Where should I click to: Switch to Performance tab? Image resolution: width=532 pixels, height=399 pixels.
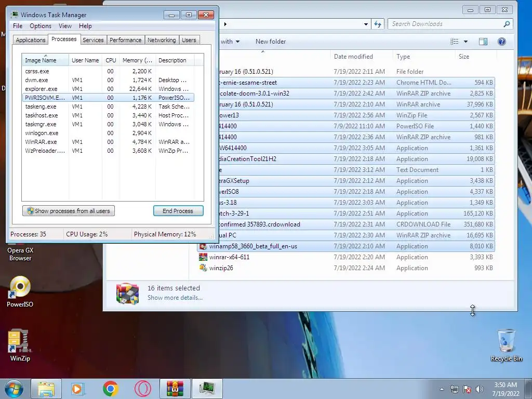pos(125,39)
